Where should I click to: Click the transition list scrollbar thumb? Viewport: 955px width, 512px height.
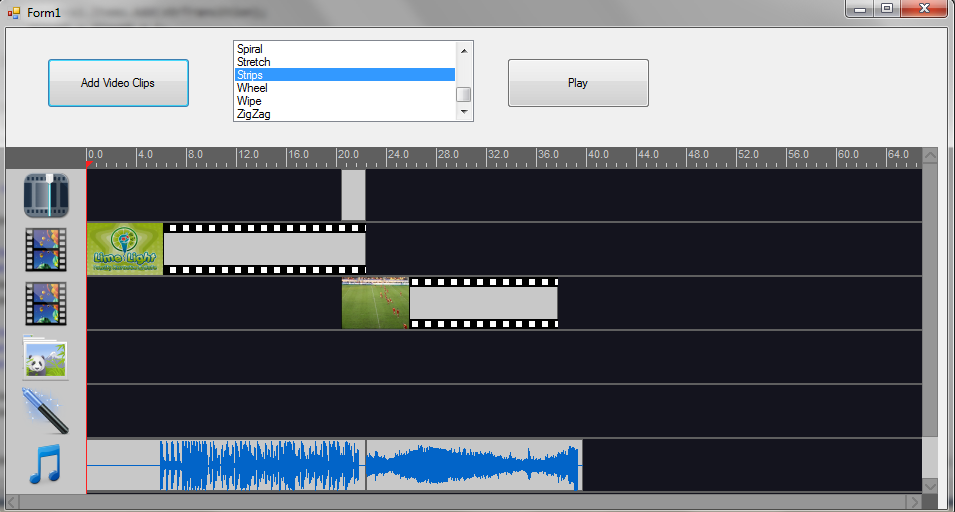463,94
